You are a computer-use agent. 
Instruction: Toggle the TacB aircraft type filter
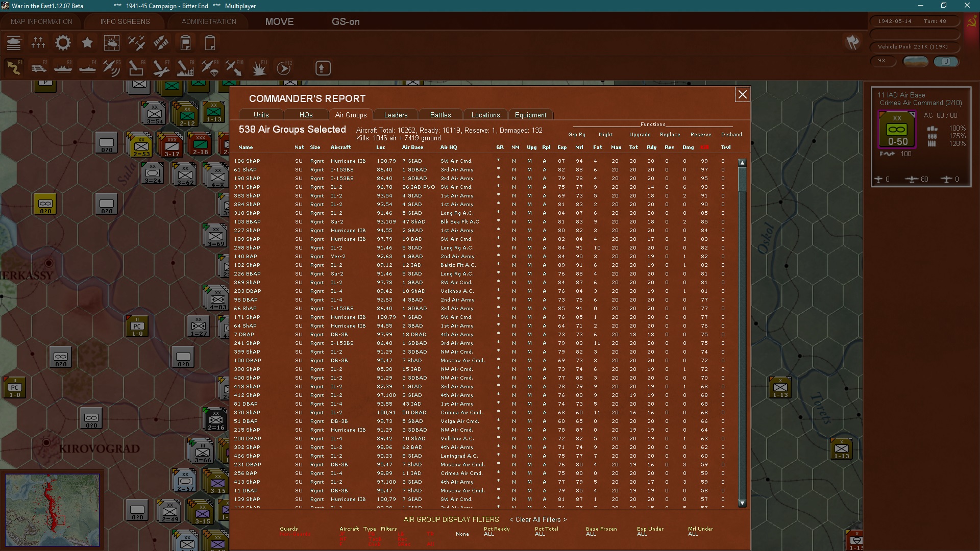tap(375, 539)
